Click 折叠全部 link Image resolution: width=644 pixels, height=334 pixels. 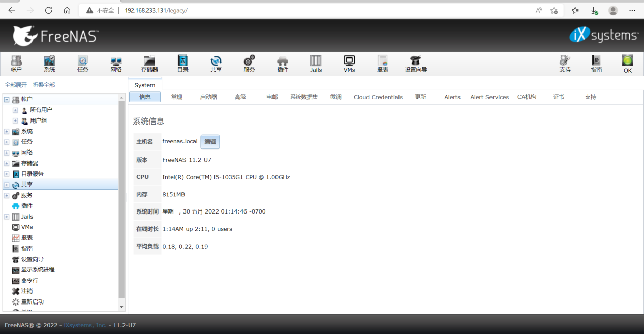point(44,85)
